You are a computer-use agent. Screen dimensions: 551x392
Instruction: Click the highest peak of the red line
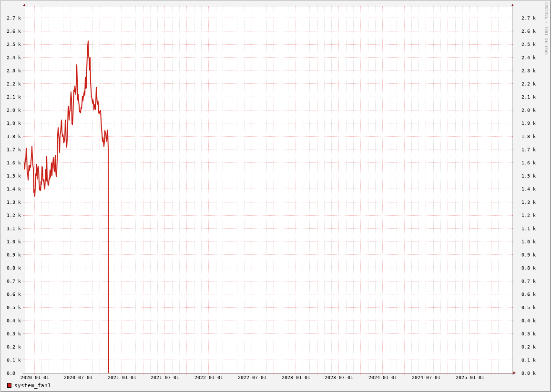click(x=88, y=41)
